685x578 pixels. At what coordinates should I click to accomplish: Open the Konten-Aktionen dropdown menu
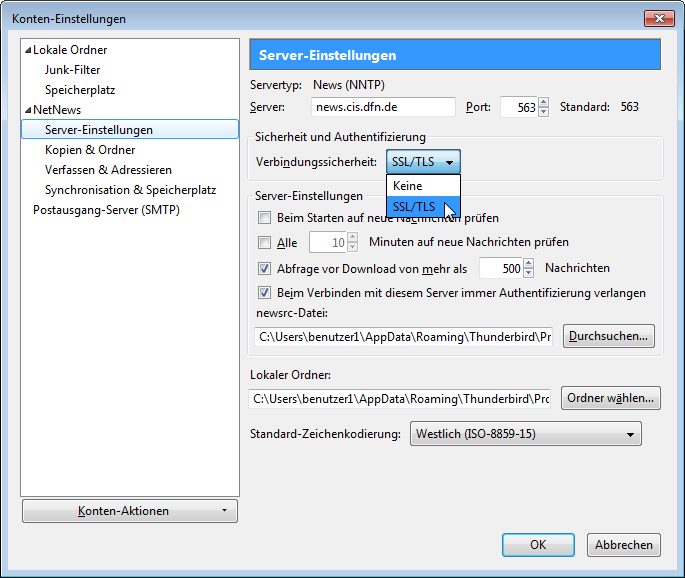click(129, 511)
